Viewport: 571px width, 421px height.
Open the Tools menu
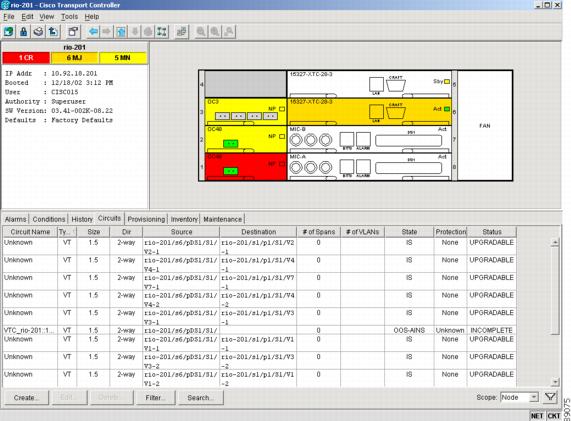[69, 16]
